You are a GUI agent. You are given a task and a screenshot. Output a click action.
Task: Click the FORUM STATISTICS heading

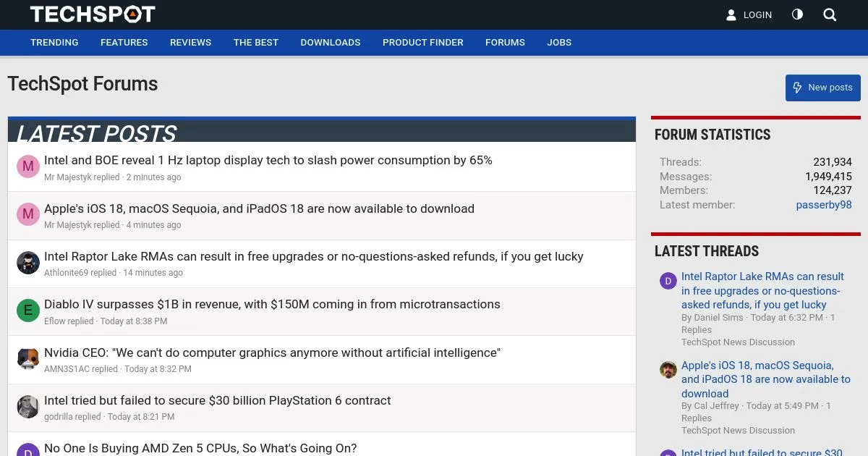point(712,135)
